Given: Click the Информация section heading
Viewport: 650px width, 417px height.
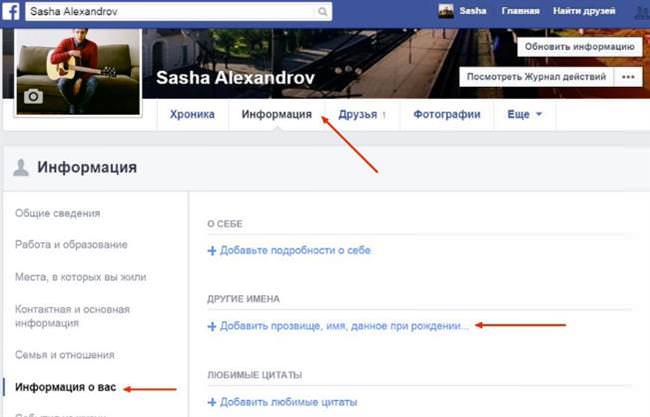Looking at the screenshot, I should click(x=87, y=167).
